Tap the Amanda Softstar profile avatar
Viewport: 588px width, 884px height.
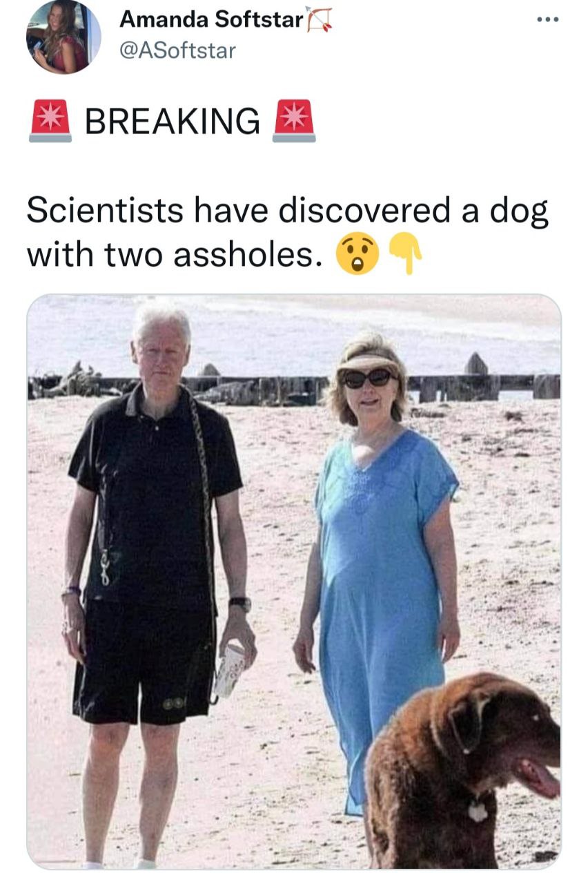63,37
